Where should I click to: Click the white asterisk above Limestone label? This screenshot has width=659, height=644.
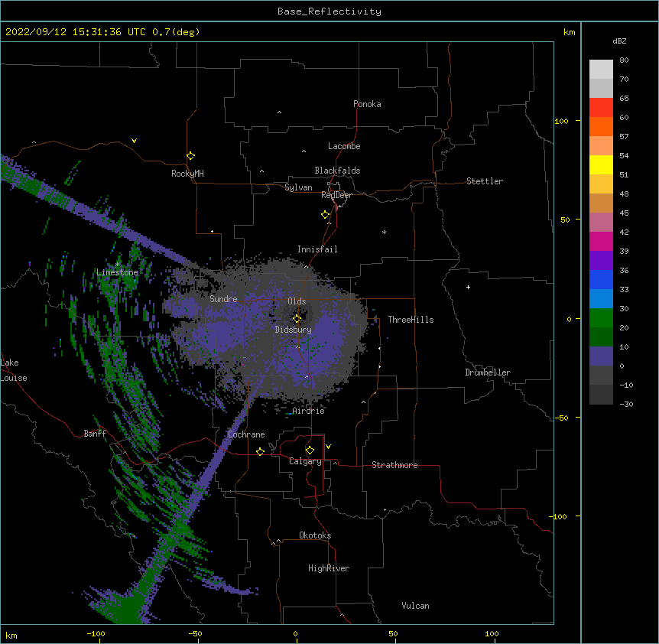[x=118, y=264]
